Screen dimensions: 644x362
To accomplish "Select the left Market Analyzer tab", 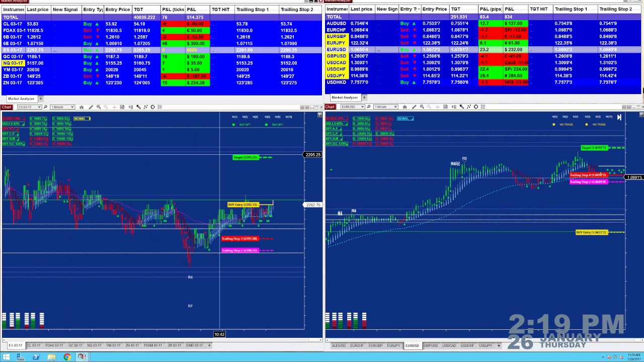I will pos(21,99).
